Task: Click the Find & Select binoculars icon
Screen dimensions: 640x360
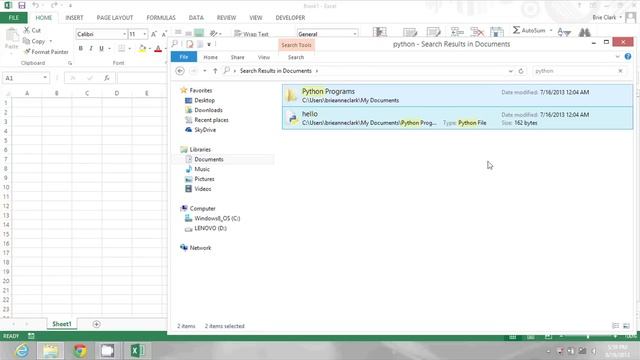Action: click(584, 32)
